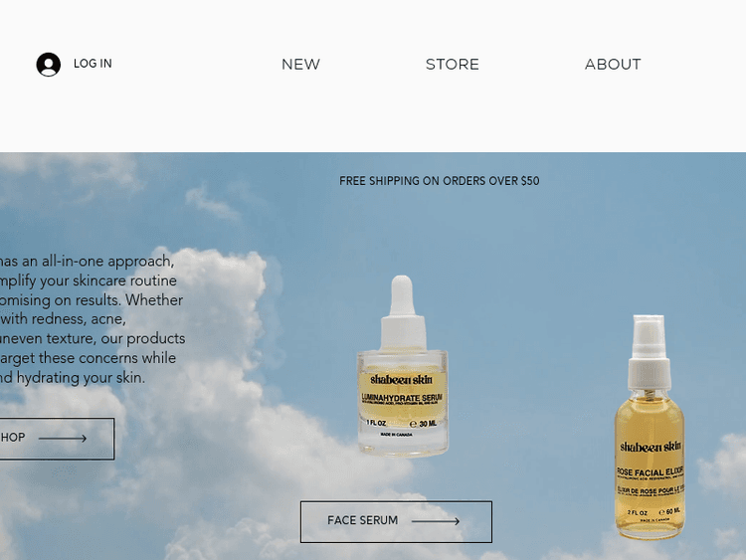Screen dimensions: 746x560
Task: Click shabeen skin logo on elixir bottle
Action: tap(651, 447)
